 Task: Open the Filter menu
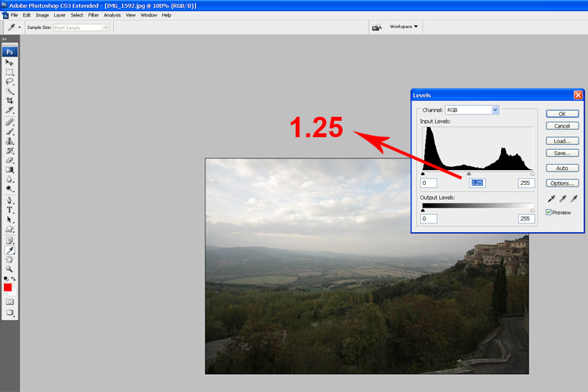(x=93, y=15)
